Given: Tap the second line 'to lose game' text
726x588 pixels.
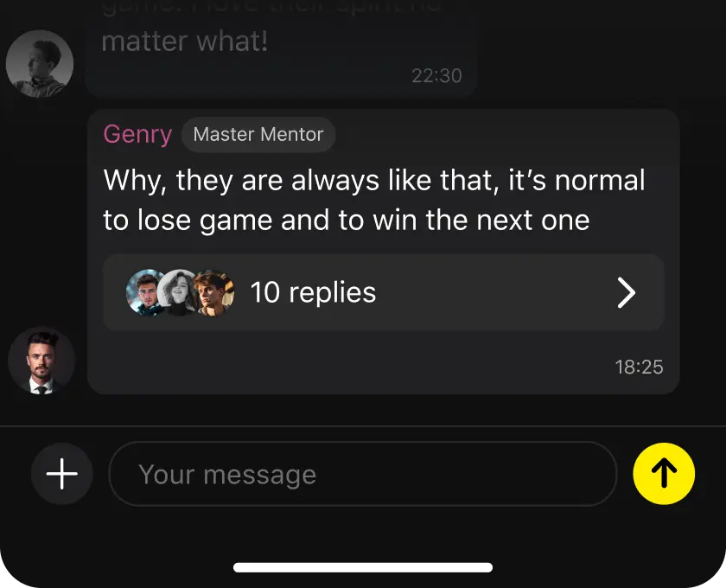Looking at the screenshot, I should pyautogui.click(x=346, y=220).
